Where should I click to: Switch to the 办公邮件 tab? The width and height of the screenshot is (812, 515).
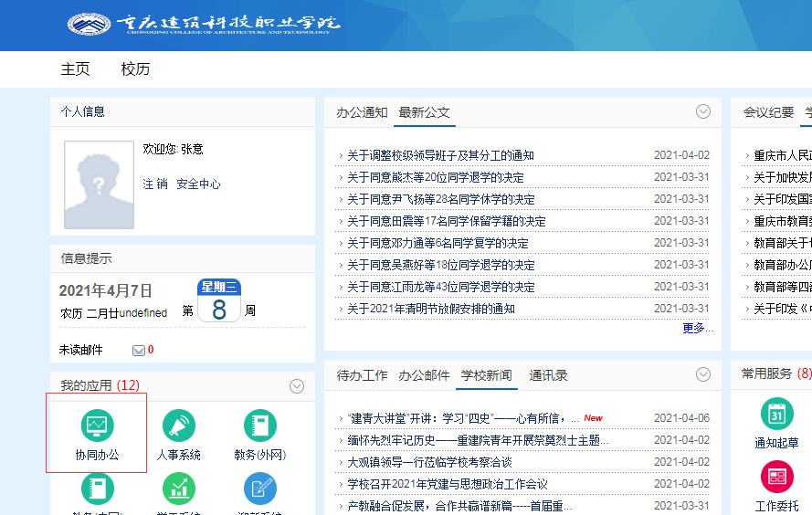click(x=424, y=375)
